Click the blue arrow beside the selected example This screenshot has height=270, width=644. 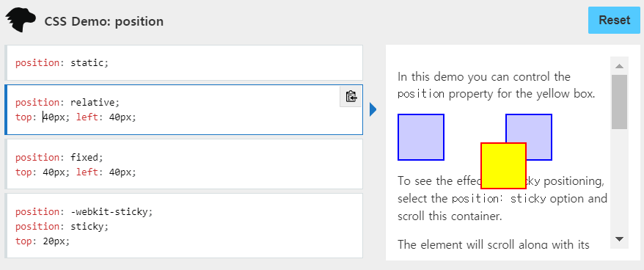click(373, 110)
